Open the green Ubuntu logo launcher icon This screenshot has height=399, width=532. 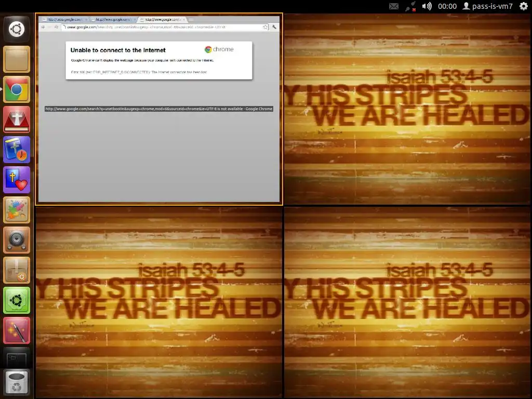pyautogui.click(x=16, y=300)
